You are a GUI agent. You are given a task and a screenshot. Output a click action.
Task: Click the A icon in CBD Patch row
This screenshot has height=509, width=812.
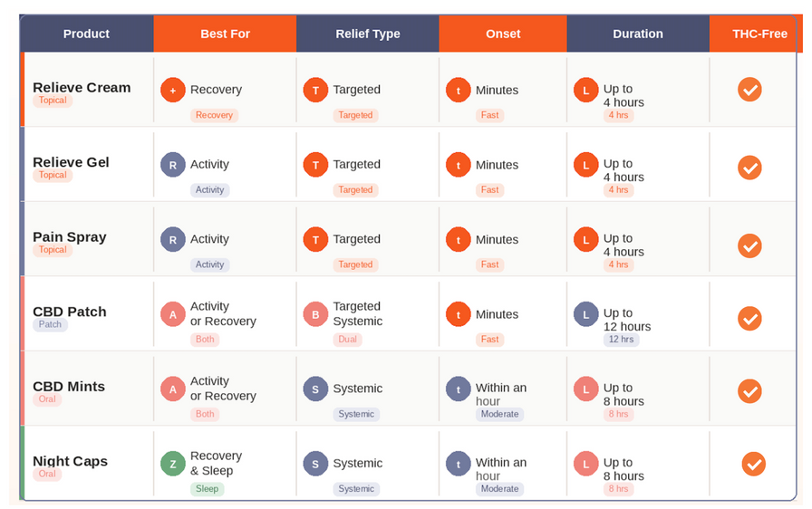(x=173, y=314)
